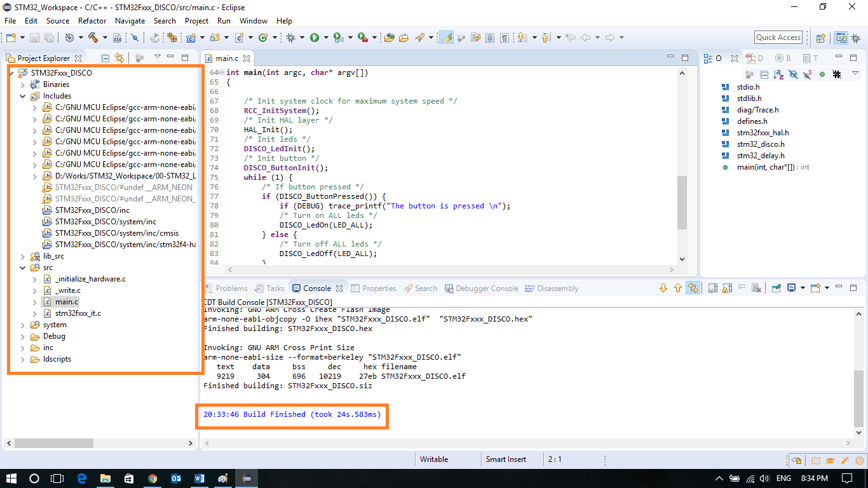Toggle Hide Non-Public Members green dot
Image resolution: width=868 pixels, height=488 pixels.
822,74
